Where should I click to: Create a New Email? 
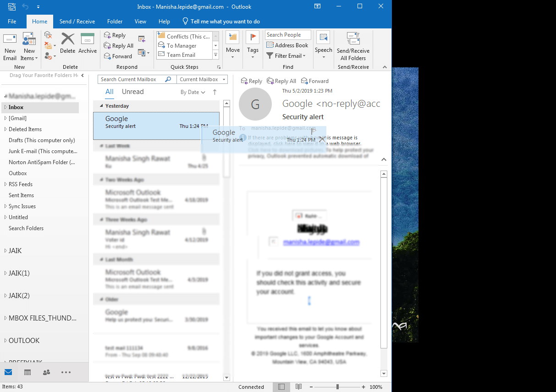tap(10, 47)
